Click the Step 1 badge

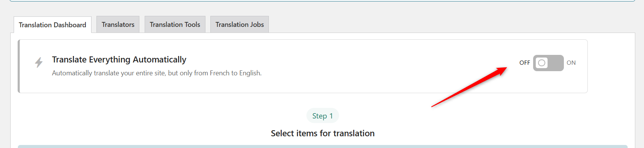[x=323, y=116]
